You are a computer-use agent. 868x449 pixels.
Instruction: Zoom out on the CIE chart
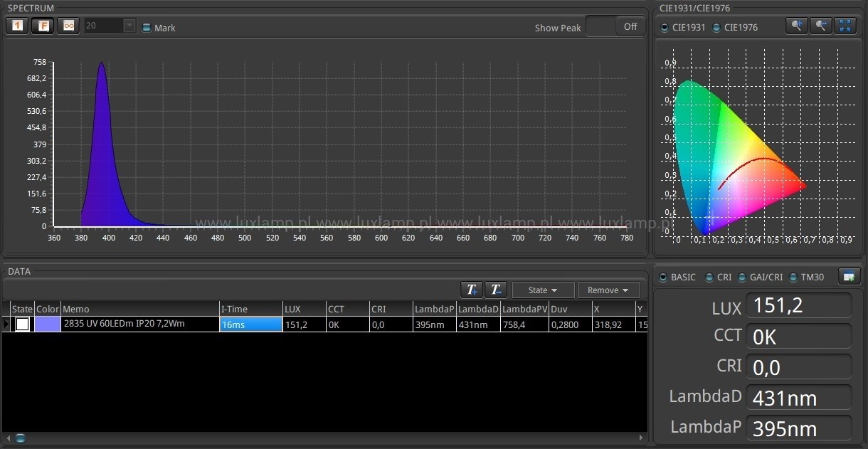pyautogui.click(x=820, y=26)
